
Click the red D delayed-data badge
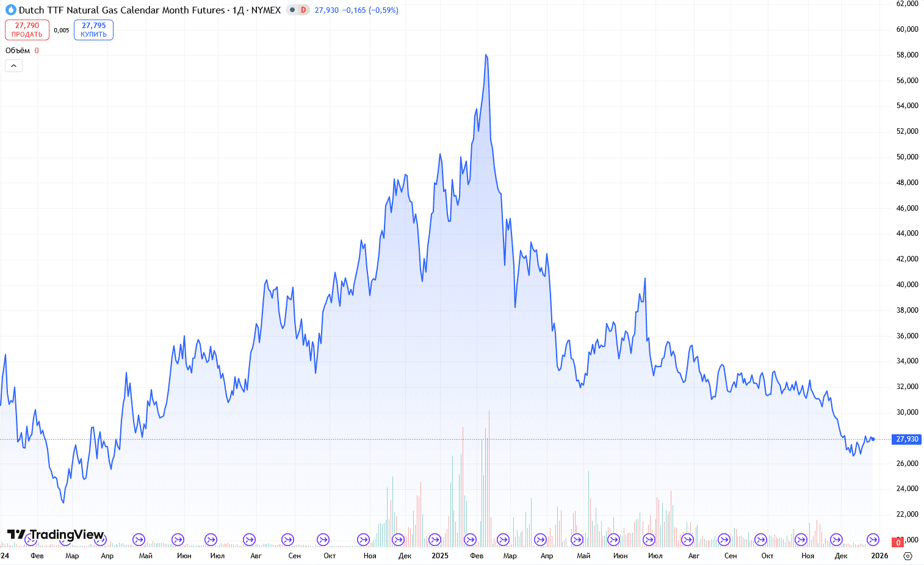click(303, 10)
